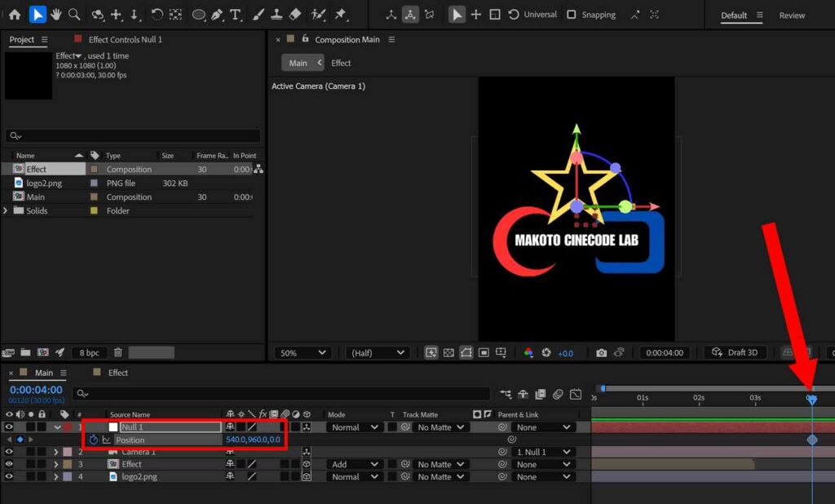The width and height of the screenshot is (835, 504).
Task: Open the Effect Controls Null 1 tab
Action: pyautogui.click(x=125, y=39)
